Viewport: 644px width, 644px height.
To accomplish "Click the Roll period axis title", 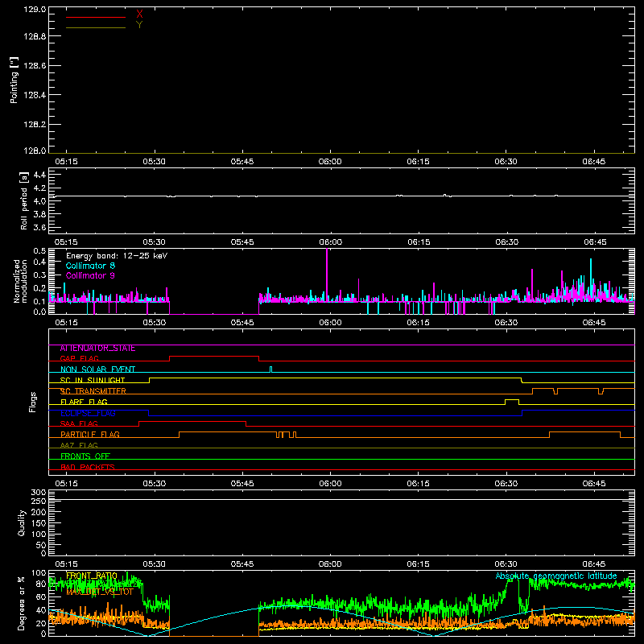I will (x=23, y=200).
